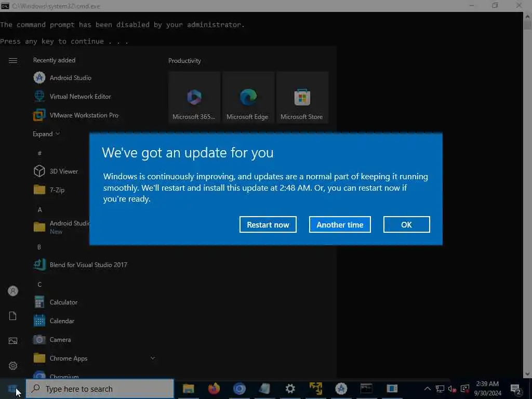532x399 pixels.
Task: Open File Explorer from taskbar
Action: pyautogui.click(x=188, y=389)
